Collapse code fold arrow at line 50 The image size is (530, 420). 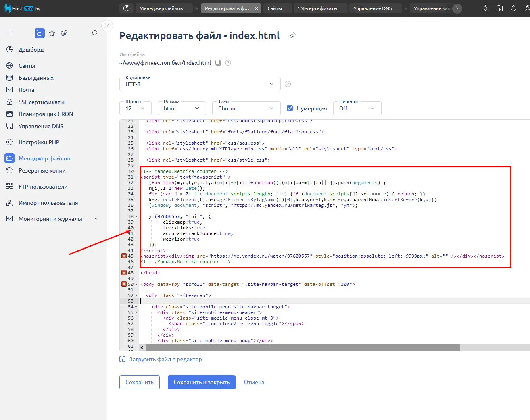(136, 285)
